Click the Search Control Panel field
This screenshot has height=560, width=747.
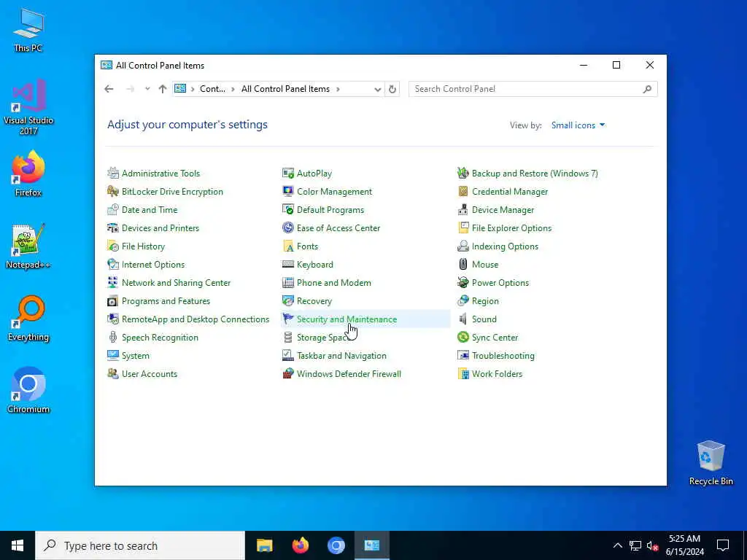click(533, 89)
